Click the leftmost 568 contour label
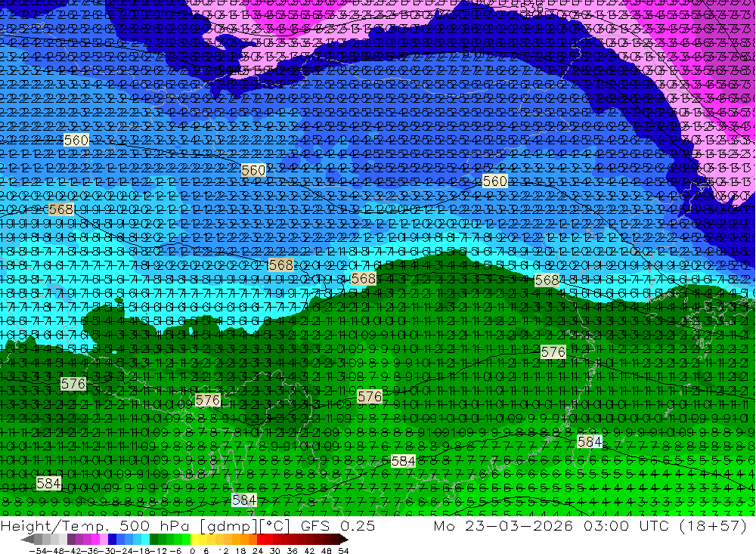Image resolution: width=756 pixels, height=554 pixels. (x=61, y=210)
